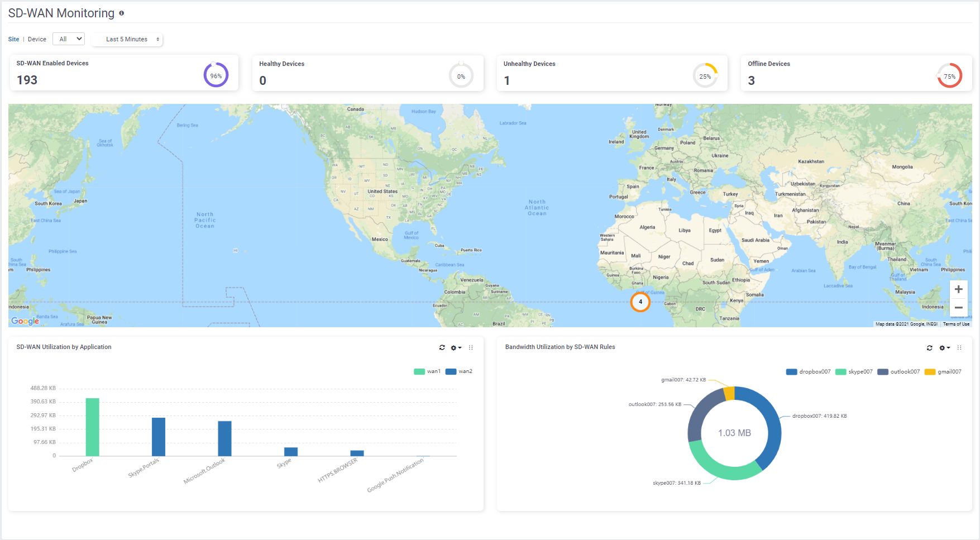This screenshot has width=980, height=540.
Task: Click the dropbox007: 419.82 KB label
Action: [819, 416]
